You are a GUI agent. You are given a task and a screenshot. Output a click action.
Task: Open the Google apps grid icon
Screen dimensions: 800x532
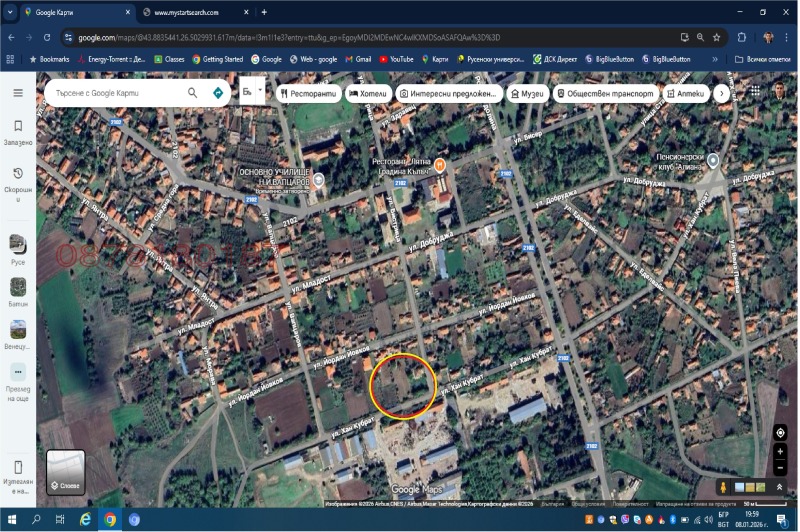755,91
